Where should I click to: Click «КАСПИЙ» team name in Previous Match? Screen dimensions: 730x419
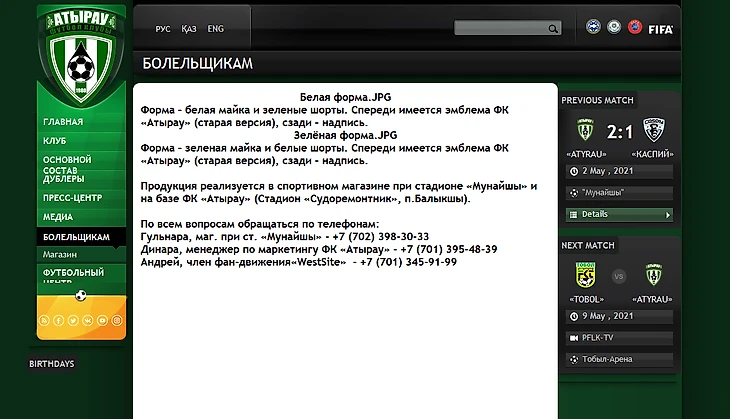pos(653,154)
